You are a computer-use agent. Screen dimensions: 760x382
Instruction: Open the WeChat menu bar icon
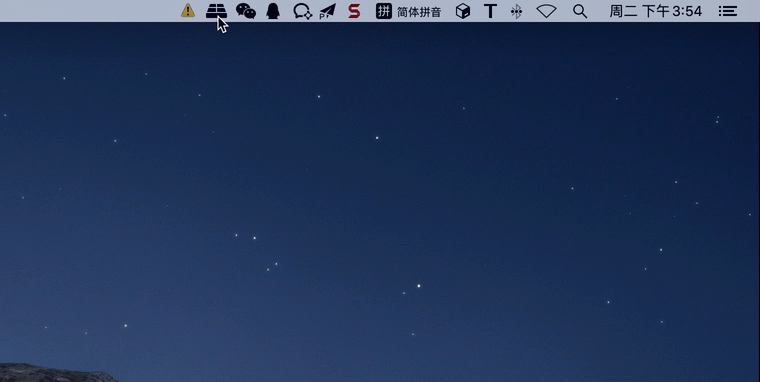[x=246, y=11]
